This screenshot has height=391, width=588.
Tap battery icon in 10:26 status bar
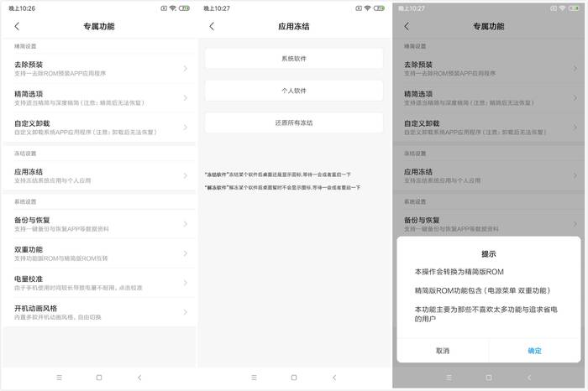coord(184,8)
